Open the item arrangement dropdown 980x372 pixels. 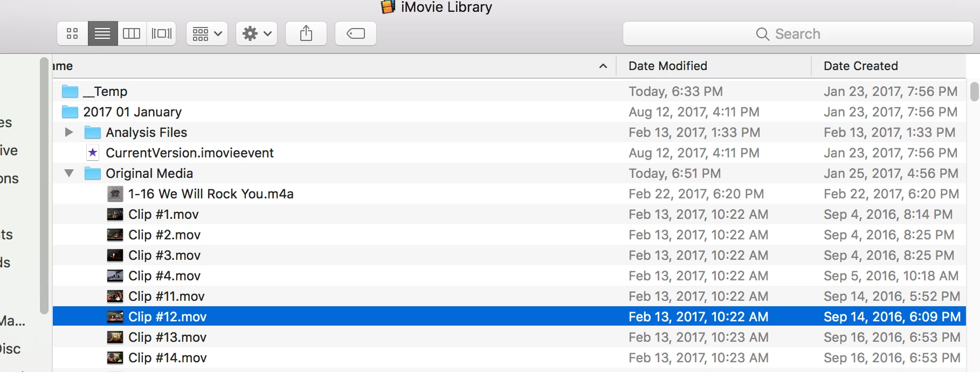click(207, 33)
